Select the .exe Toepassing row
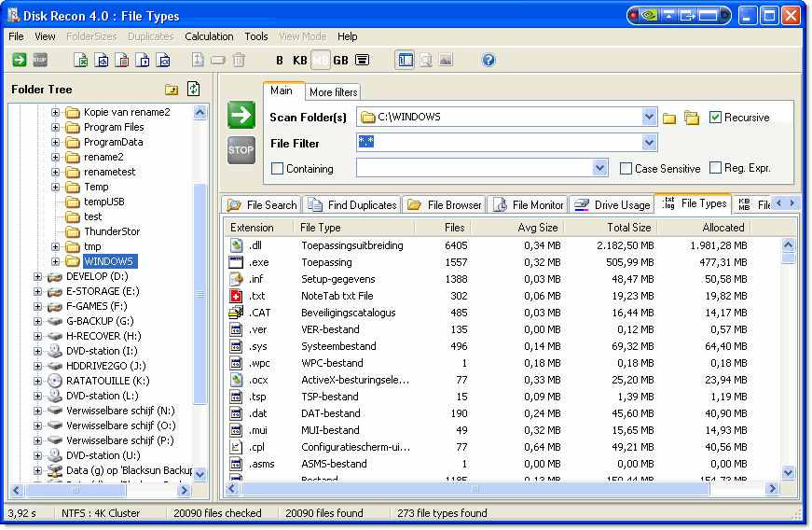This screenshot has height=530, width=812. click(502, 262)
